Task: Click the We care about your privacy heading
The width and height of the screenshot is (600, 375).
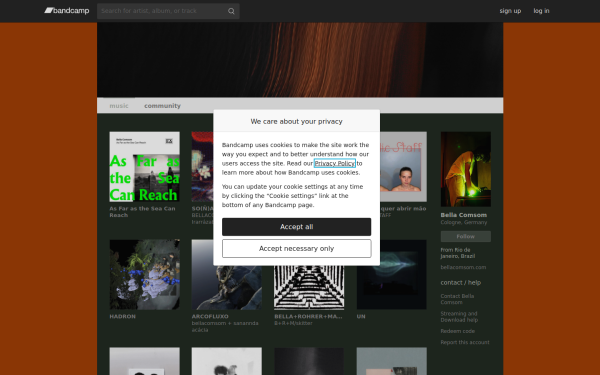Action: pos(297,121)
